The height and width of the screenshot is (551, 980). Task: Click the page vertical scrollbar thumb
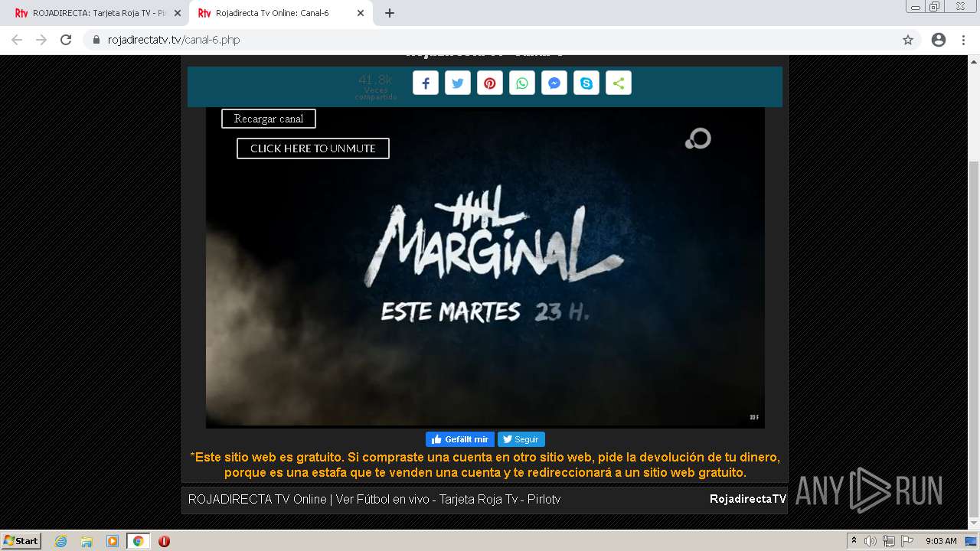tap(974, 339)
